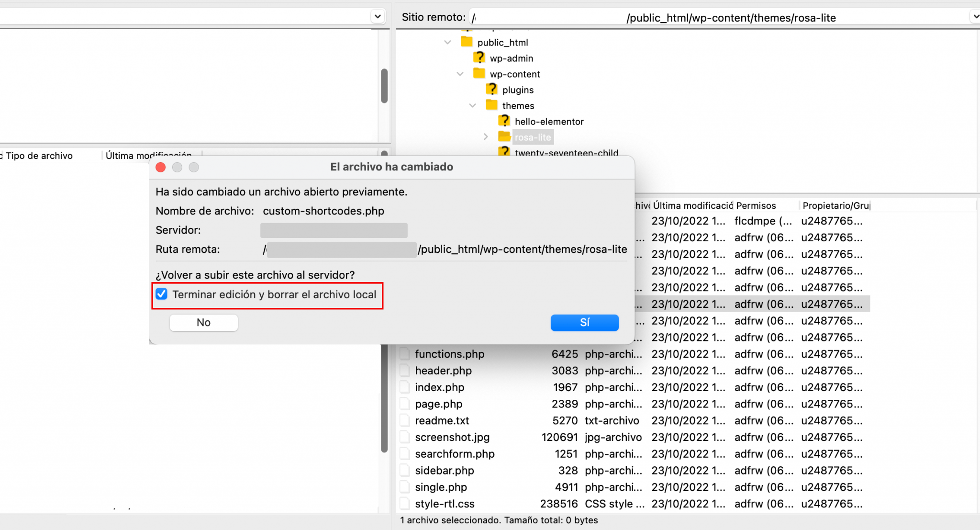Uncheck Terminar edición y borrar el archivo local

161,294
